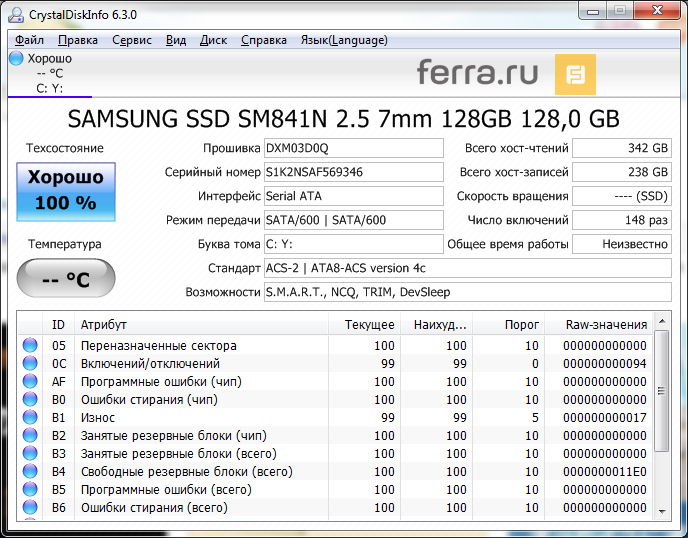Click the attribute list scrollbar thumb
This screenshot has height=538, width=688.
click(662, 391)
